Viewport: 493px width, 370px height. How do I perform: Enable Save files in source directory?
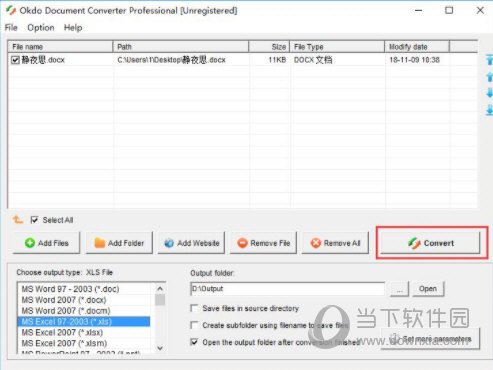click(x=194, y=308)
